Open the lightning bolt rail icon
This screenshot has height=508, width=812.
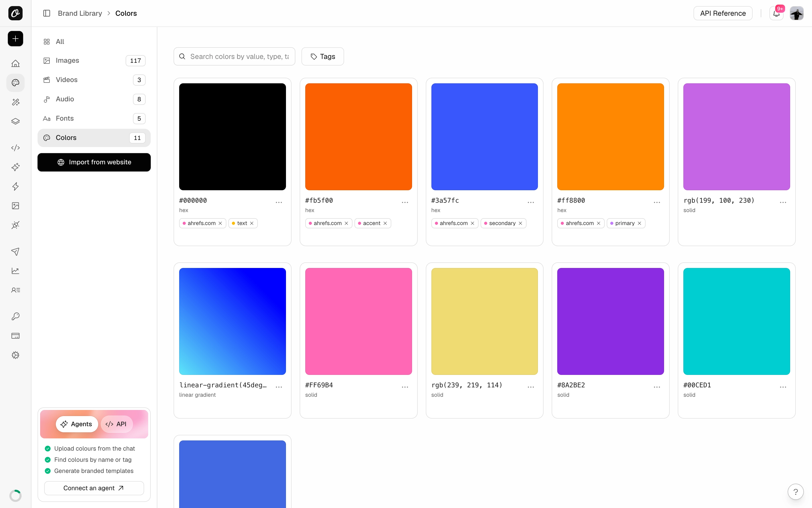coord(15,186)
